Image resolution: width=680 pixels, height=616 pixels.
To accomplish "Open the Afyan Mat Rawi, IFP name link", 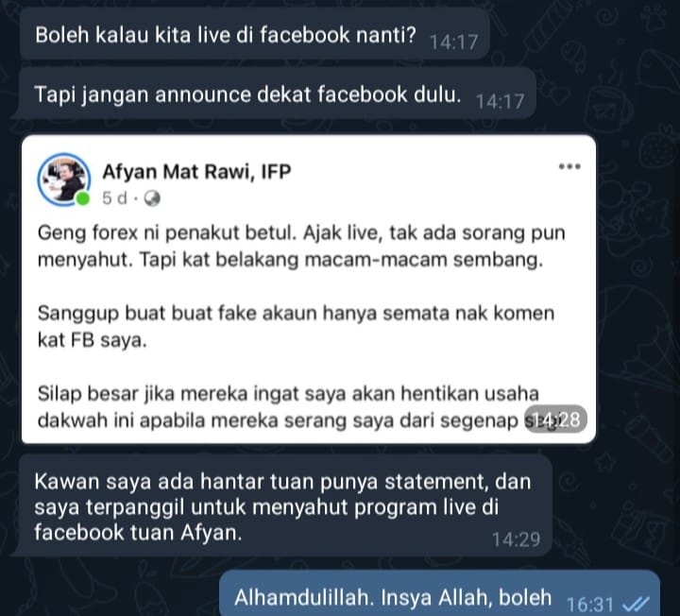I will pos(196,172).
